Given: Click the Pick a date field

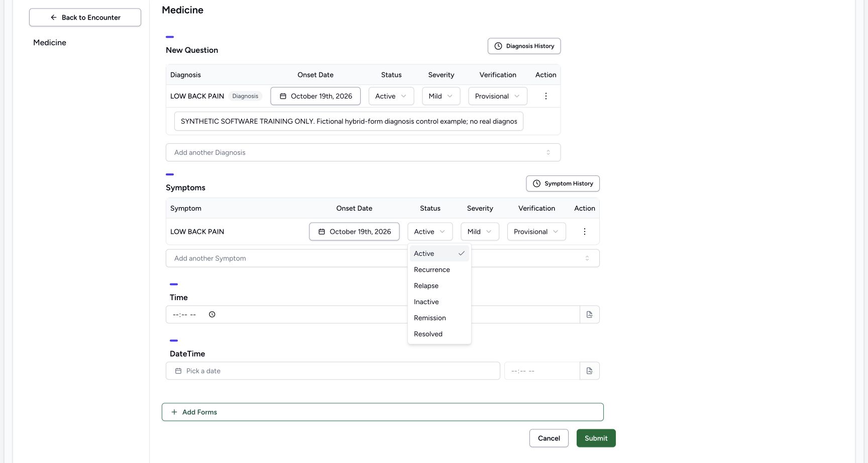Looking at the screenshot, I should tap(333, 371).
